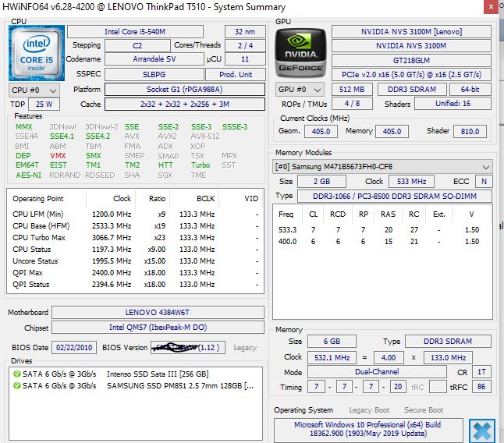The height and width of the screenshot is (443, 504).
Task: Click the TDP 25 W field
Action: 44,105
